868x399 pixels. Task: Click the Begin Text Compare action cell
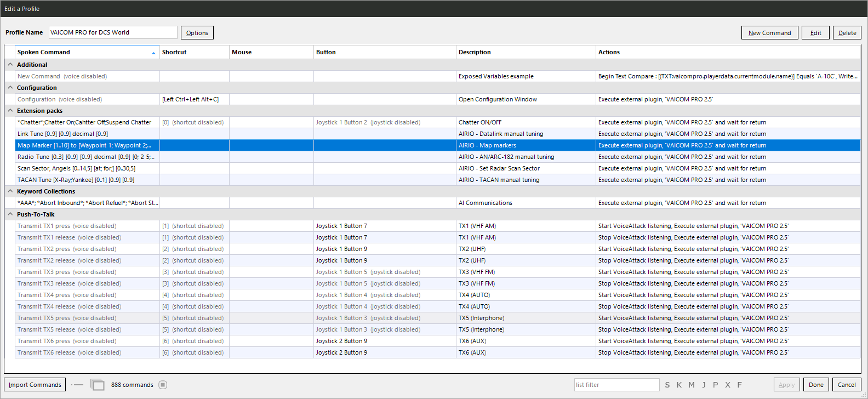click(x=728, y=76)
